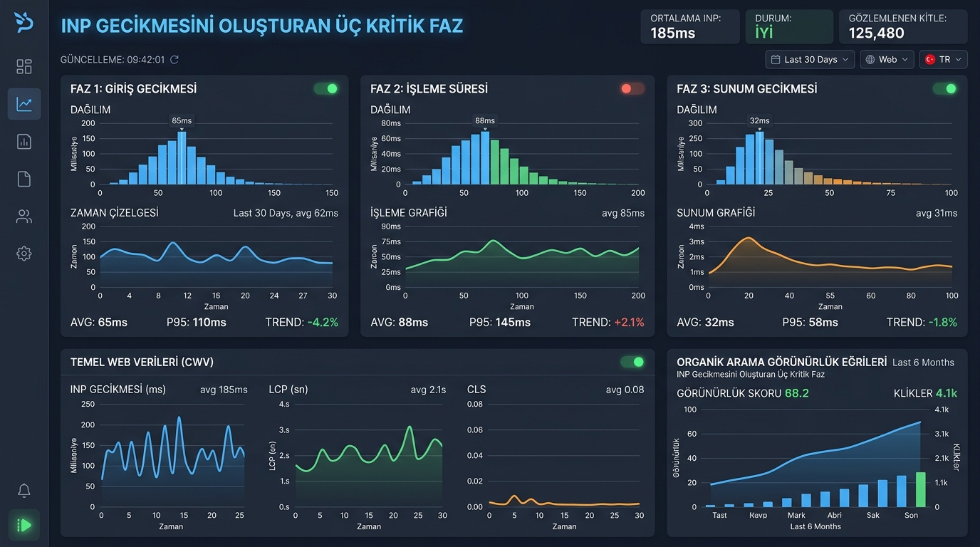Toggle the FAZ 3 Sunum Gecikmesi switch

pyautogui.click(x=945, y=89)
